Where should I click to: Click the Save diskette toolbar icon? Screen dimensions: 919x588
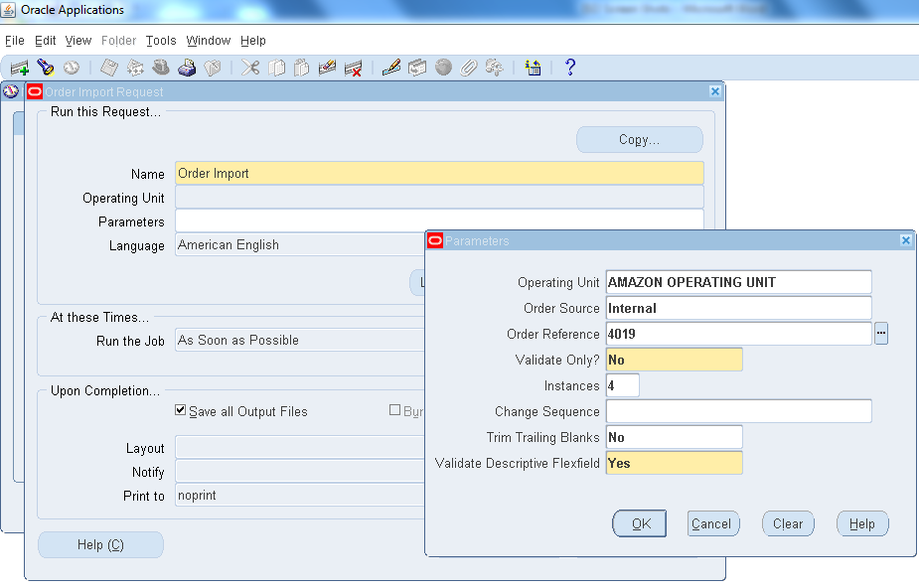109,68
